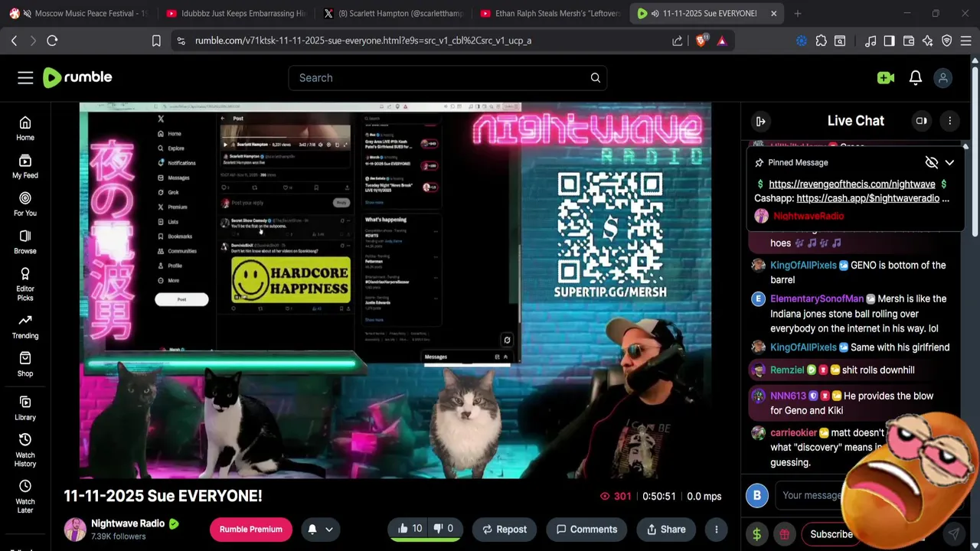
Task: Click the Share button under video
Action: coord(666,529)
